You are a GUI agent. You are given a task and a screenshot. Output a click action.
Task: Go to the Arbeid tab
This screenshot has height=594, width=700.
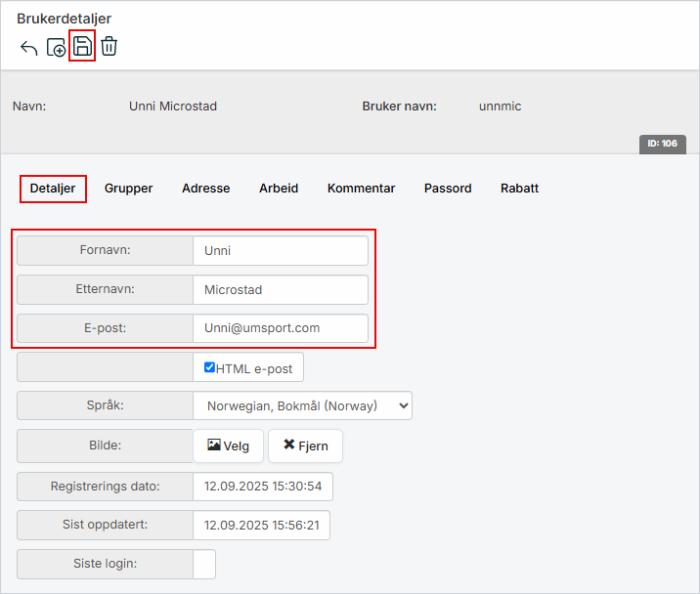[x=279, y=189]
